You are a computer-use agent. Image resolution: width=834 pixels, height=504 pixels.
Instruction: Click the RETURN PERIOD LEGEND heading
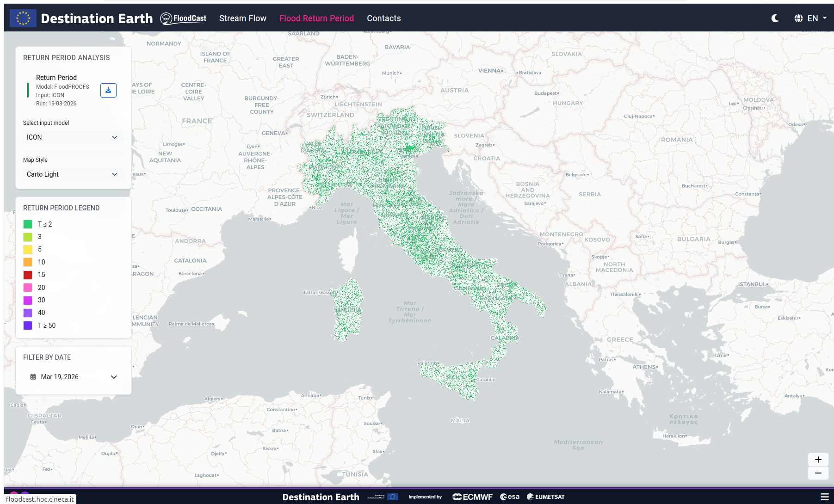tap(62, 208)
